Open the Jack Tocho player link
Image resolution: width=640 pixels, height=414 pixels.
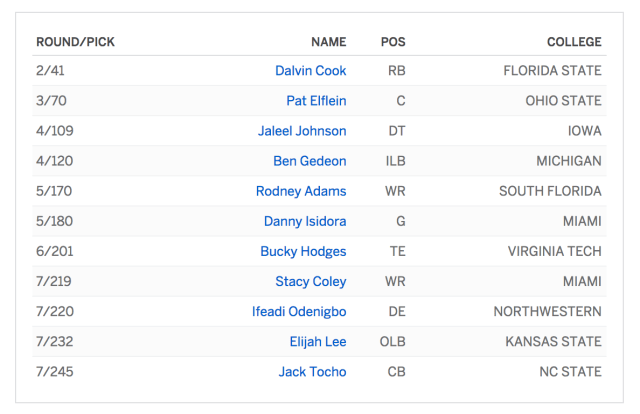(x=312, y=371)
